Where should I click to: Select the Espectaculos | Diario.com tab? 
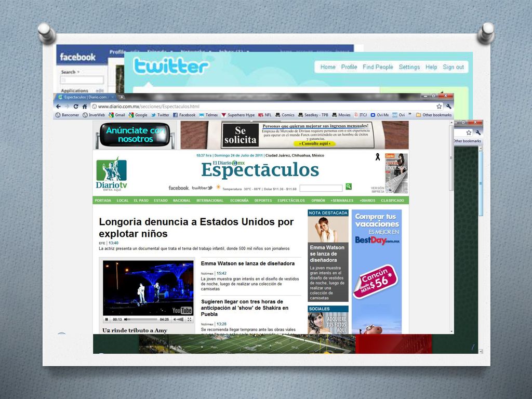pos(87,97)
